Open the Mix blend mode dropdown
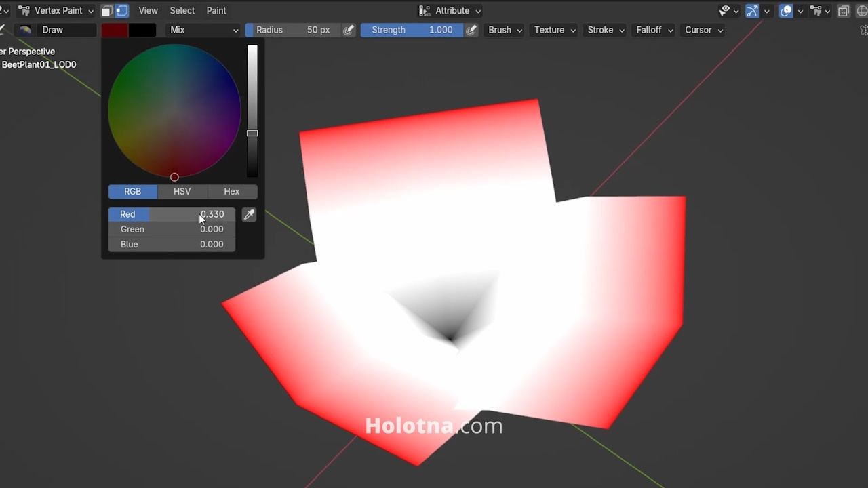 click(x=204, y=30)
